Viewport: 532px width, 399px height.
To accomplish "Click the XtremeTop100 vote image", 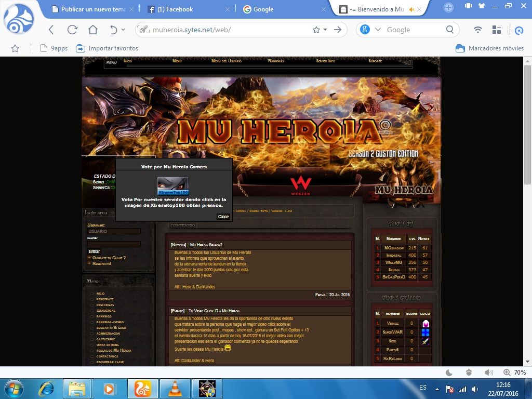I will [173, 187].
